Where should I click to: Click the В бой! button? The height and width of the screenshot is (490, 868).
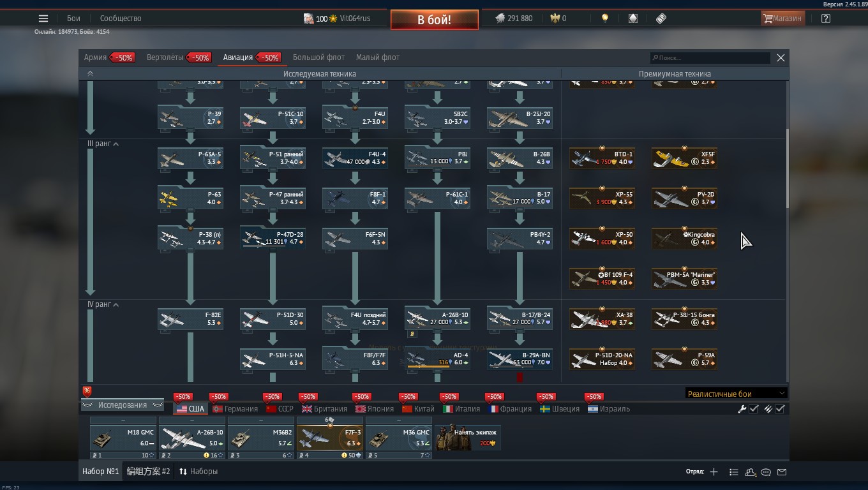[435, 20]
